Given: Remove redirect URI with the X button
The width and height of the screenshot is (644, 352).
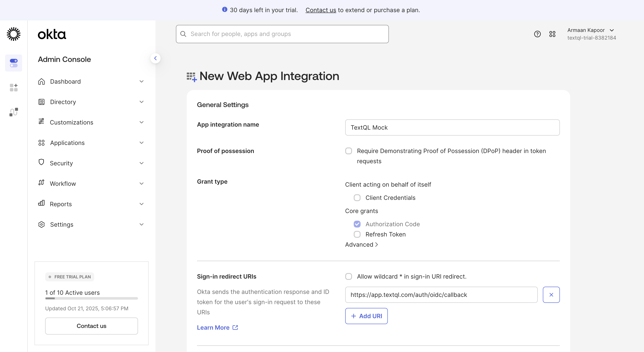Looking at the screenshot, I should (551, 295).
